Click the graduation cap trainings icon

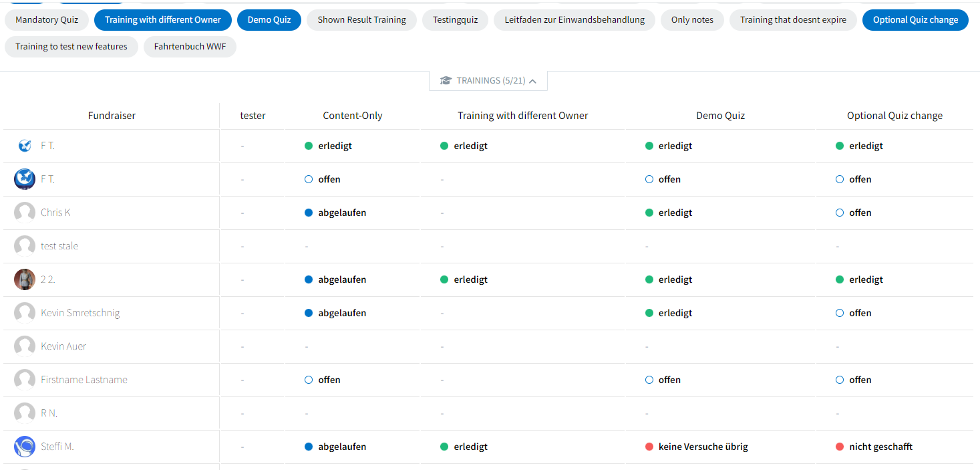click(x=446, y=81)
